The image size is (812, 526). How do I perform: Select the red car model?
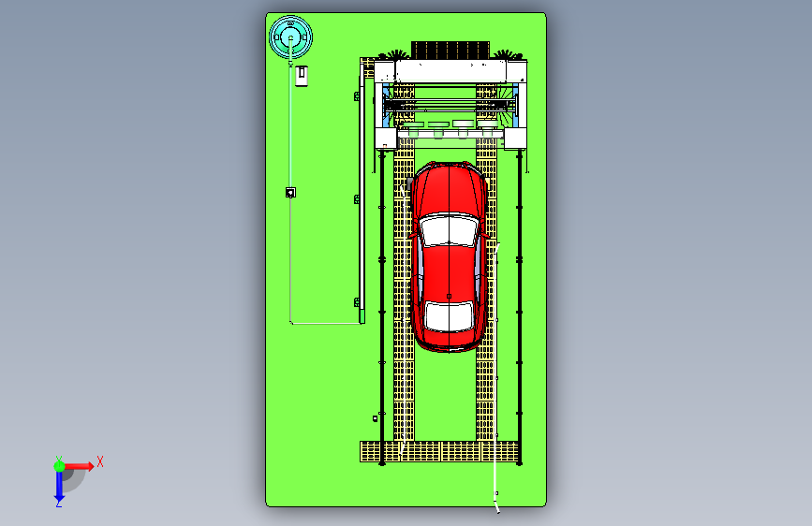449,256
